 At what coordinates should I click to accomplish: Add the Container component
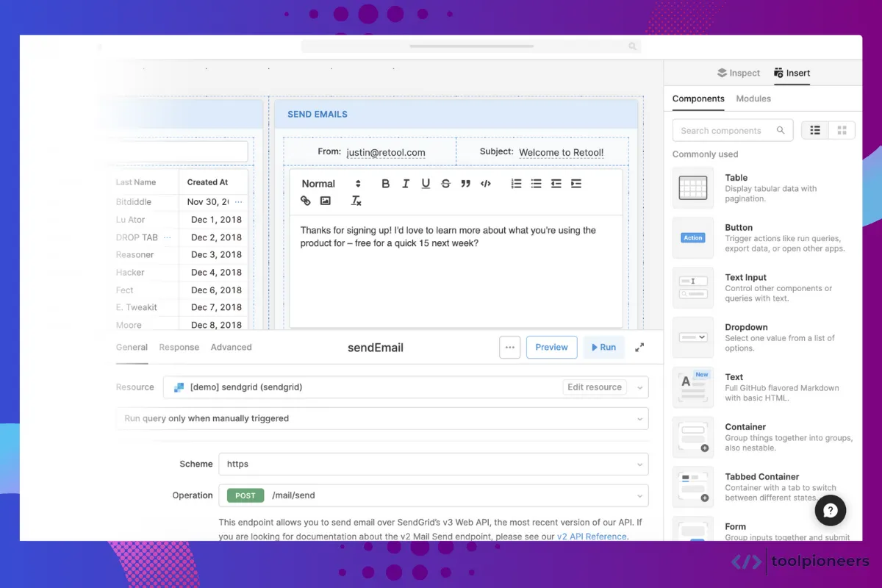(x=764, y=437)
